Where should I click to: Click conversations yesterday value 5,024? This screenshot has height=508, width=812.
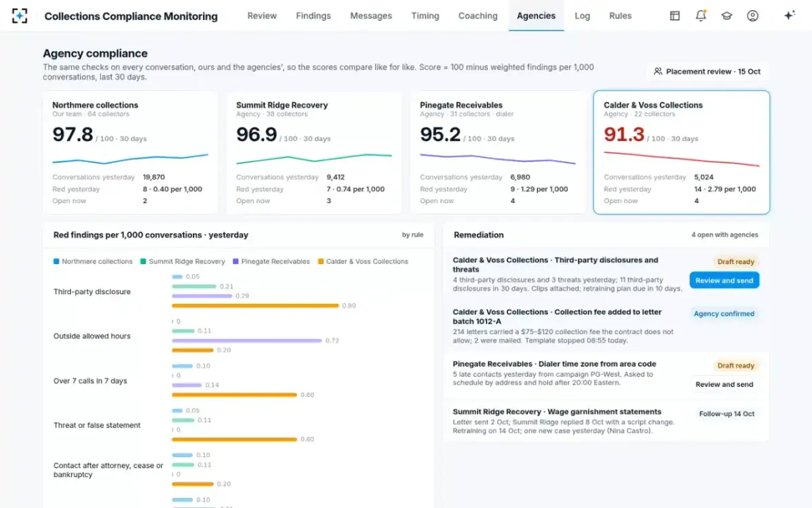[x=704, y=177]
